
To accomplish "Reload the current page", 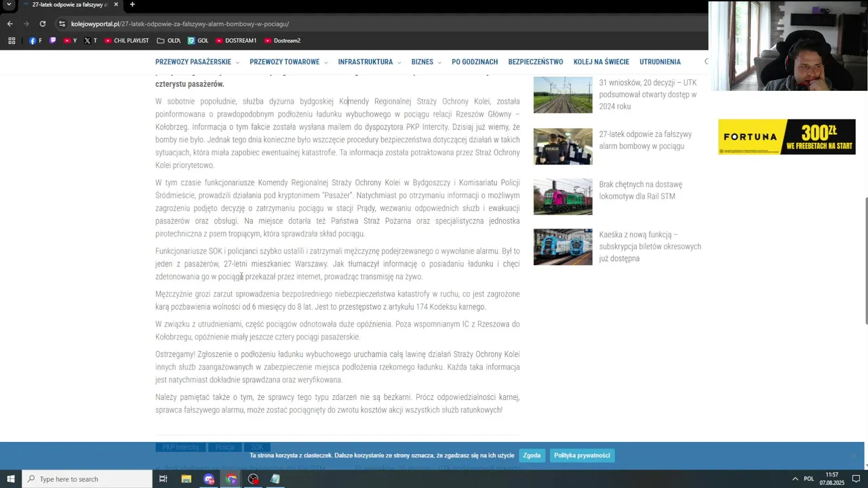I will click(x=43, y=24).
